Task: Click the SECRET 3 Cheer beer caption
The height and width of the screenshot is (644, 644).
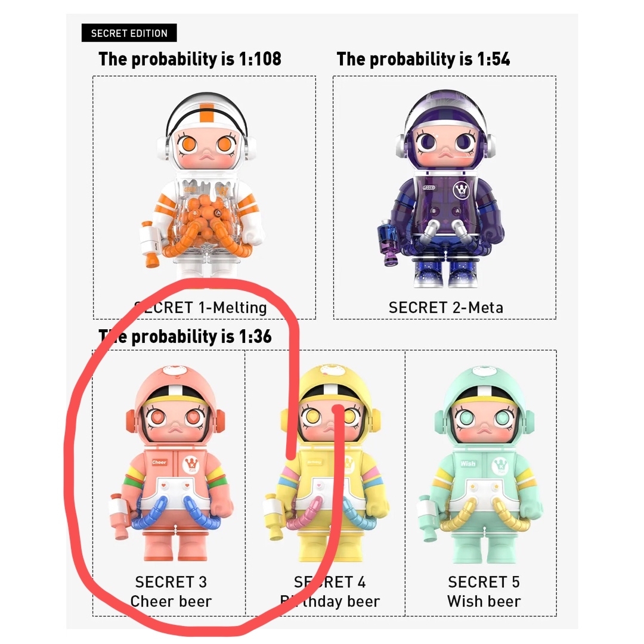Action: coord(171,592)
